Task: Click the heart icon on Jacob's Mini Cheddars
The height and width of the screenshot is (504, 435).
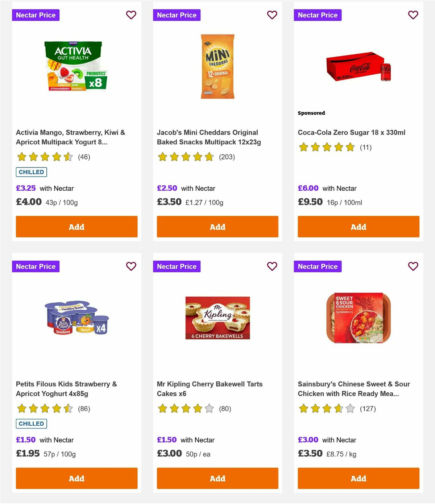Action: tap(272, 15)
